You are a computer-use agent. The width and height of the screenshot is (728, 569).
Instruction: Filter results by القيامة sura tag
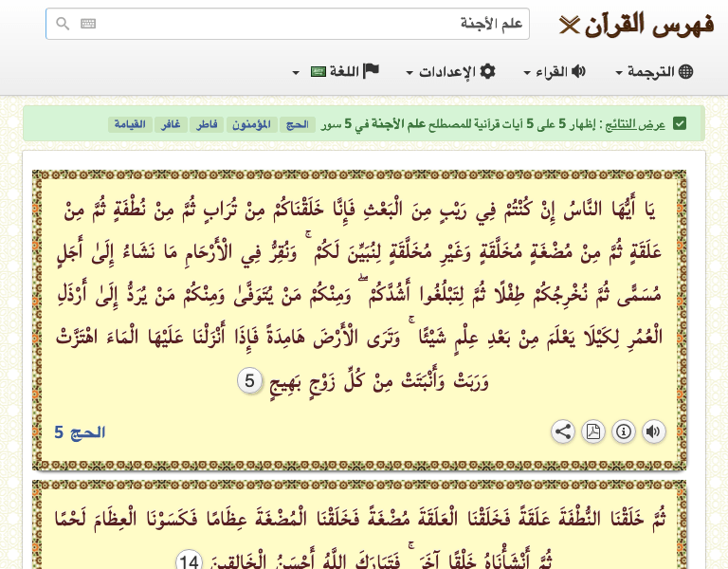pyautogui.click(x=130, y=124)
